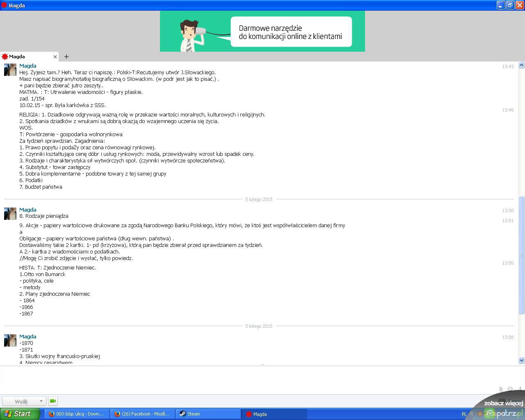Image resolution: width=525 pixels, height=420 pixels.
Task: Open text formatting with the A icon
Action: (x=520, y=389)
